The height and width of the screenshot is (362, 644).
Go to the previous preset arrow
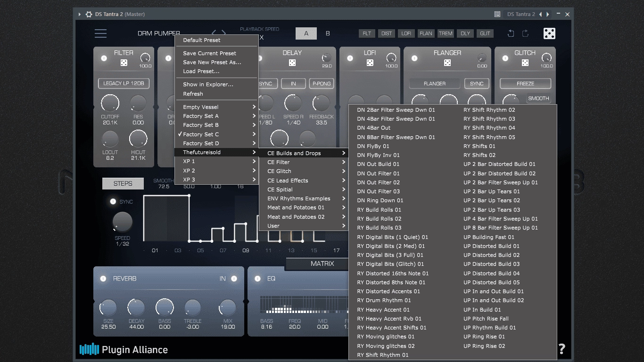coord(214,33)
